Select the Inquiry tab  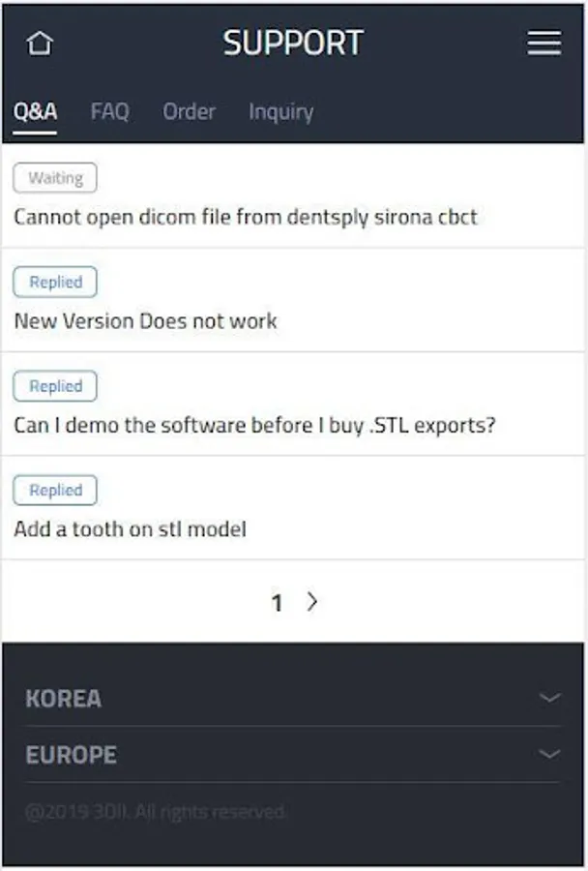(281, 113)
